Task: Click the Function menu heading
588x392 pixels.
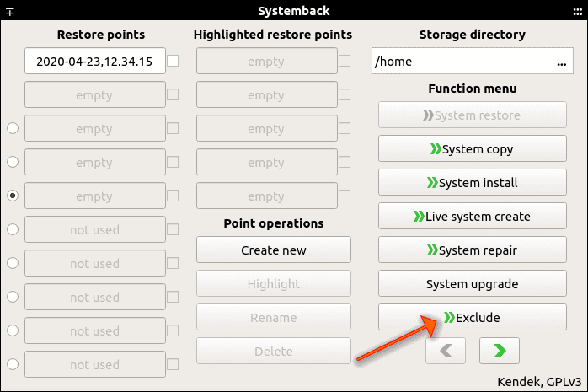Action: (x=472, y=89)
